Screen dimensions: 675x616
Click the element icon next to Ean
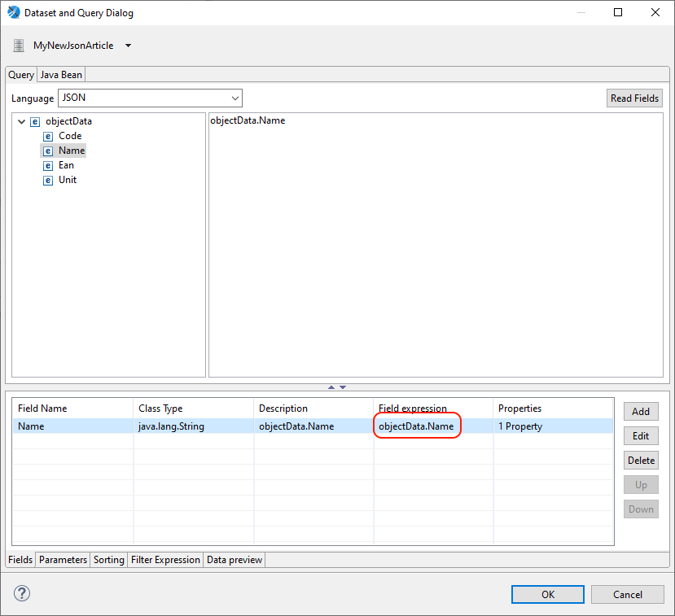tap(48, 165)
